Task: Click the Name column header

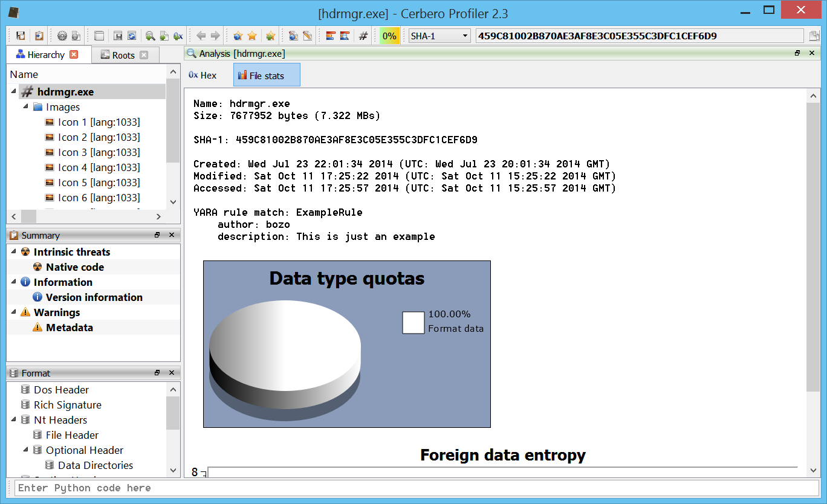Action: pos(86,74)
